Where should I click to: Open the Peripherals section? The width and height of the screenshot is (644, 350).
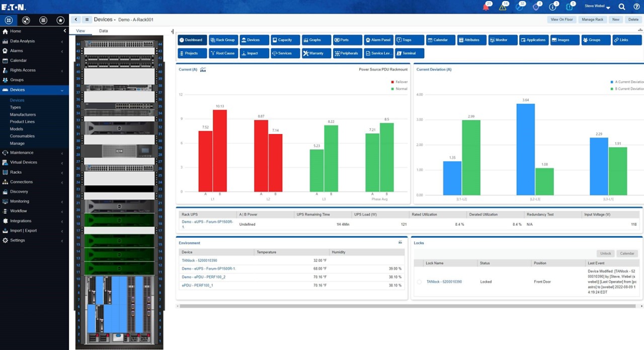point(347,53)
